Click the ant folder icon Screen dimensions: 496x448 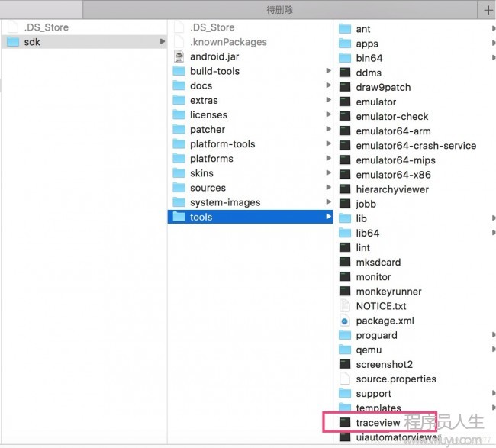tap(345, 29)
